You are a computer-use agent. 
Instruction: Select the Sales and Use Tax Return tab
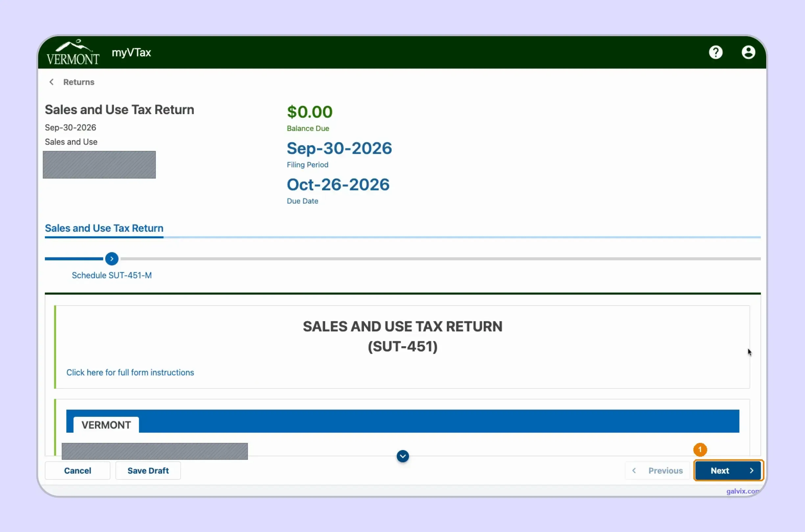coord(104,228)
